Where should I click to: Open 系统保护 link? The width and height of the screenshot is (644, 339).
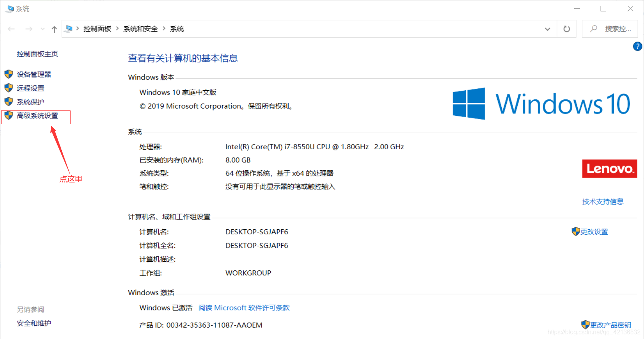point(31,102)
